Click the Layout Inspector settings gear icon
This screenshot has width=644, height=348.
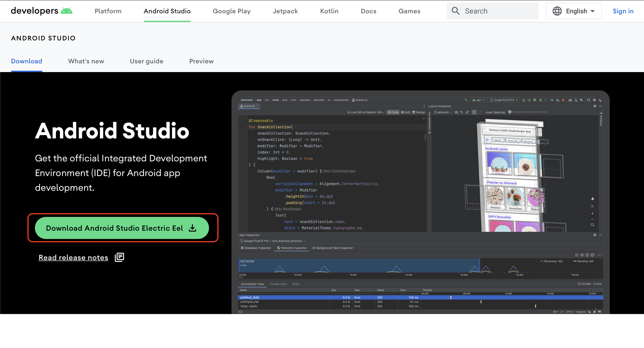[595, 106]
